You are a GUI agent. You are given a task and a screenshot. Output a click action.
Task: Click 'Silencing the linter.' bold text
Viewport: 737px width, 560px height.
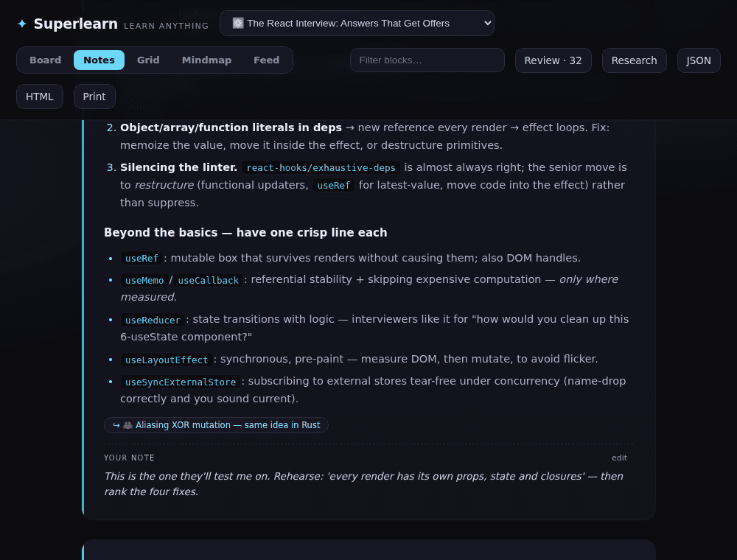pos(178,167)
